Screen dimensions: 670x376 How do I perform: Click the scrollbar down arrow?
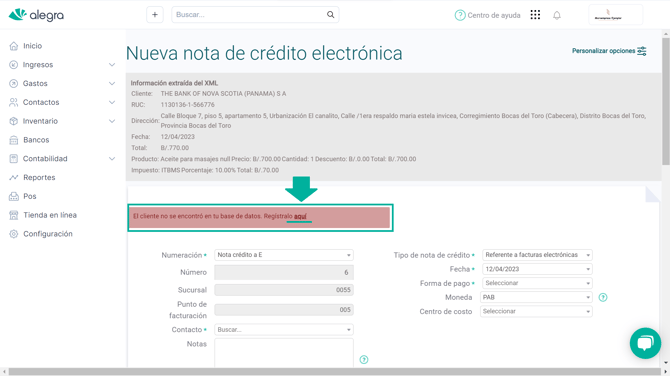tap(666, 363)
